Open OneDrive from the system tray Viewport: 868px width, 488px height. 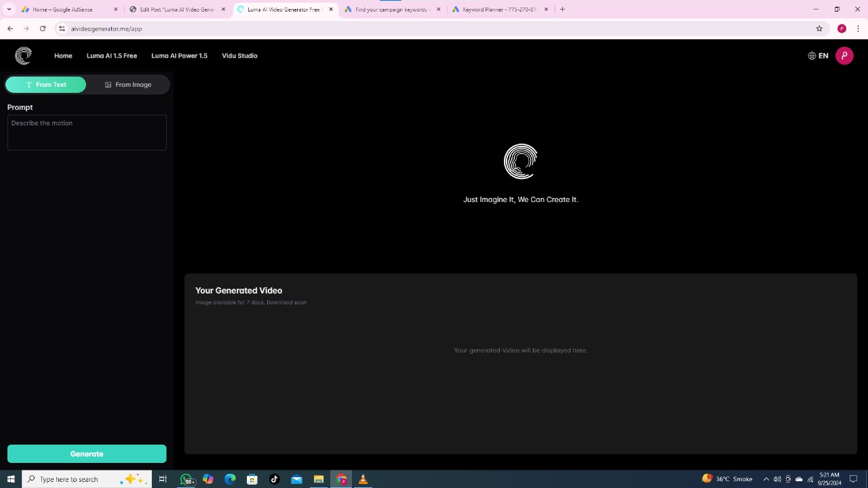[799, 479]
